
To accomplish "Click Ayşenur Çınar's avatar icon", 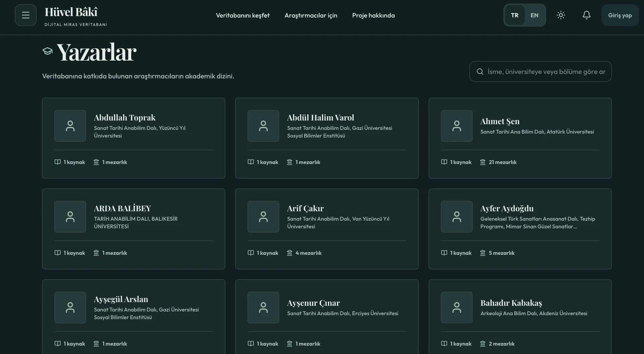I will [x=263, y=307].
